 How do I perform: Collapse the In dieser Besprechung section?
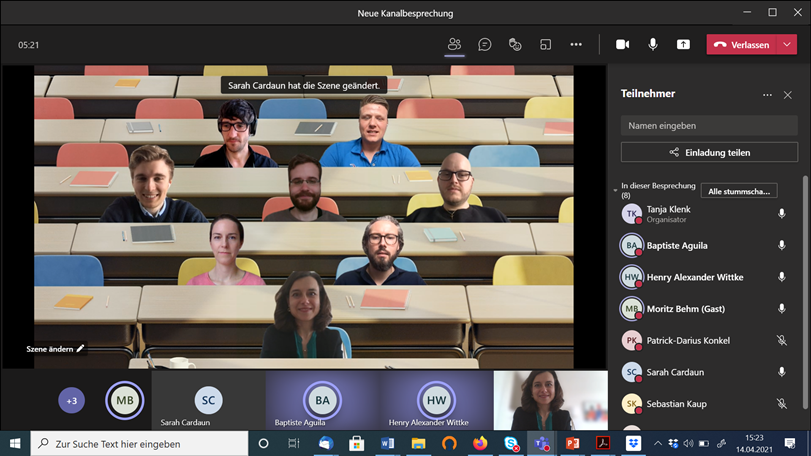pos(615,190)
